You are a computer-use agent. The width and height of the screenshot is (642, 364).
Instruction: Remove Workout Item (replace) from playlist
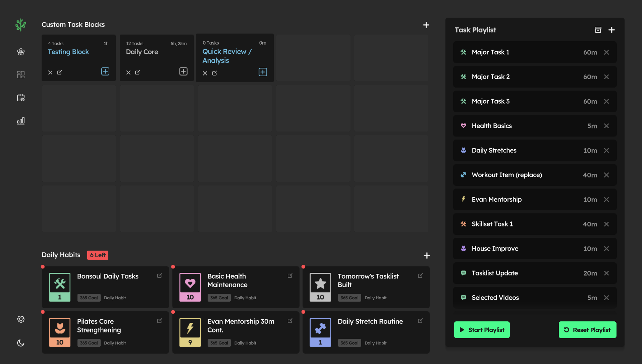606,175
